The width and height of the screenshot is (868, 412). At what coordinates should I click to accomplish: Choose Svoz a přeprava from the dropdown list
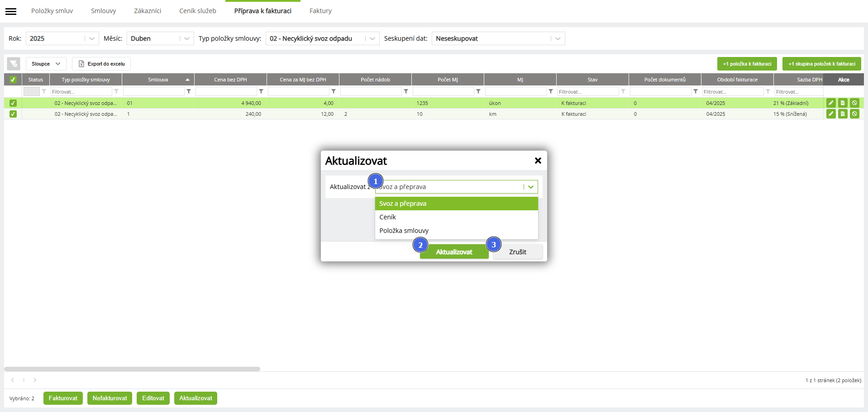[x=457, y=204]
